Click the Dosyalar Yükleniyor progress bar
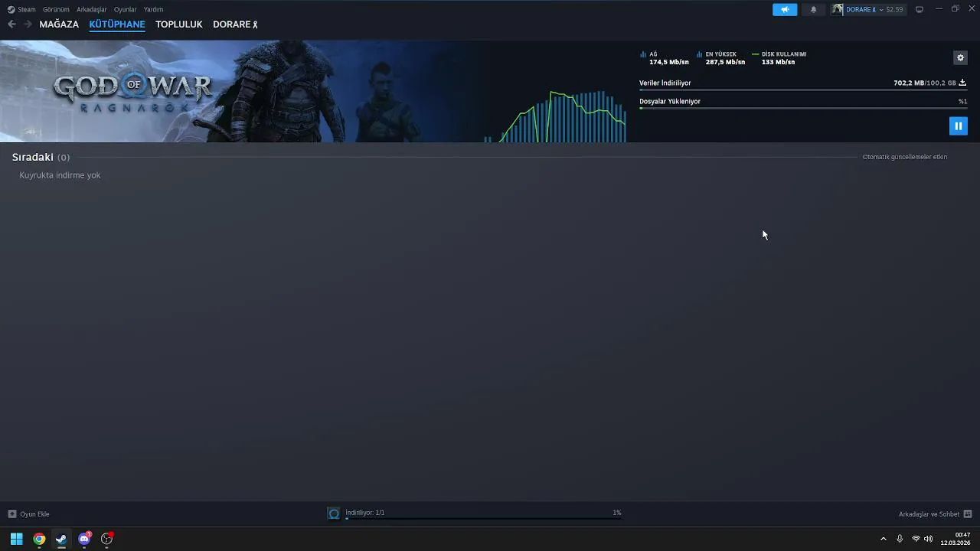The width and height of the screenshot is (980, 551). [x=803, y=109]
